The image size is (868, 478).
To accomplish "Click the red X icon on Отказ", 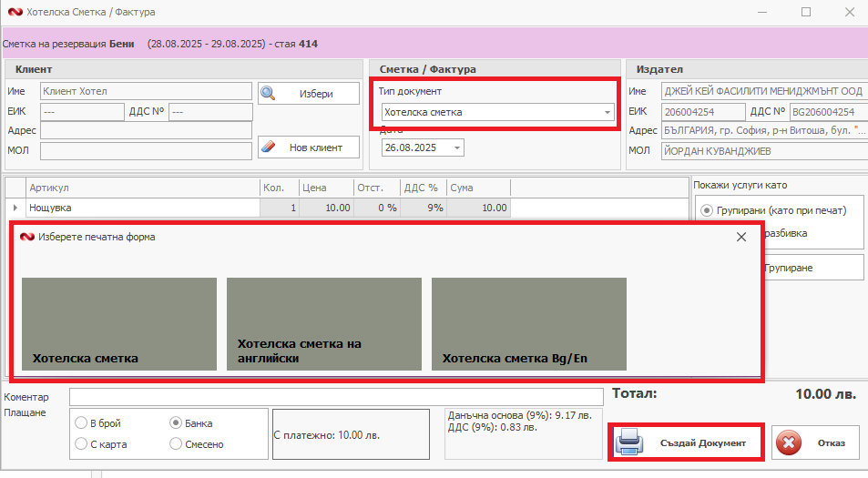I will [789, 442].
